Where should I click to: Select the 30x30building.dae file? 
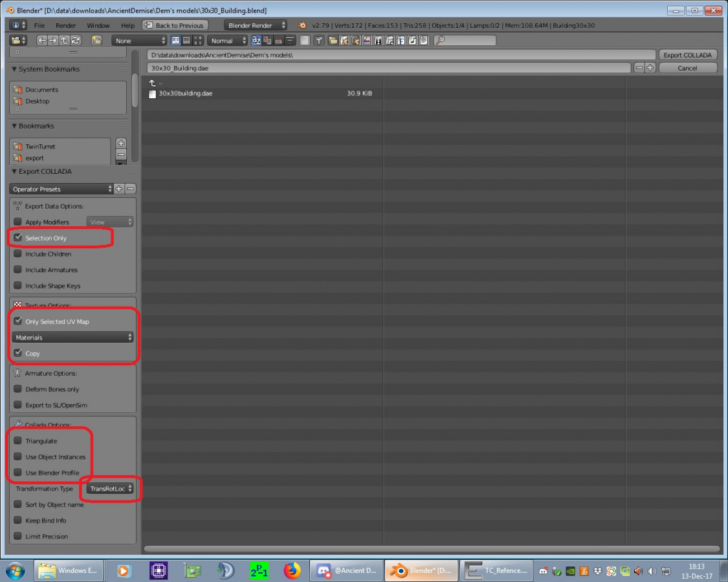click(185, 93)
